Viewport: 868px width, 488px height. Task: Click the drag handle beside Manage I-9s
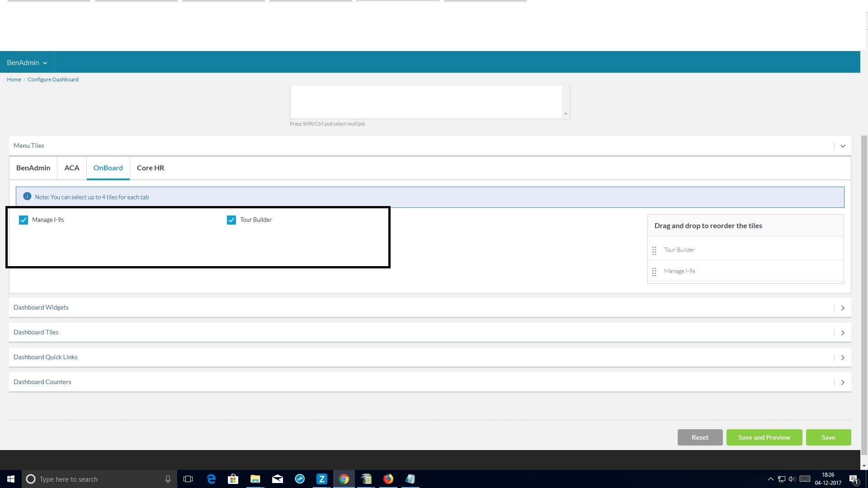654,272
